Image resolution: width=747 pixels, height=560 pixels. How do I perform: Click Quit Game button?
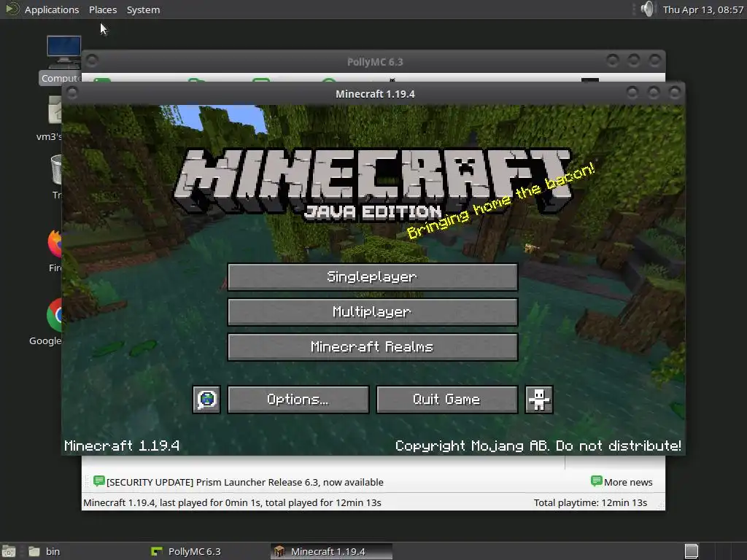447,399
